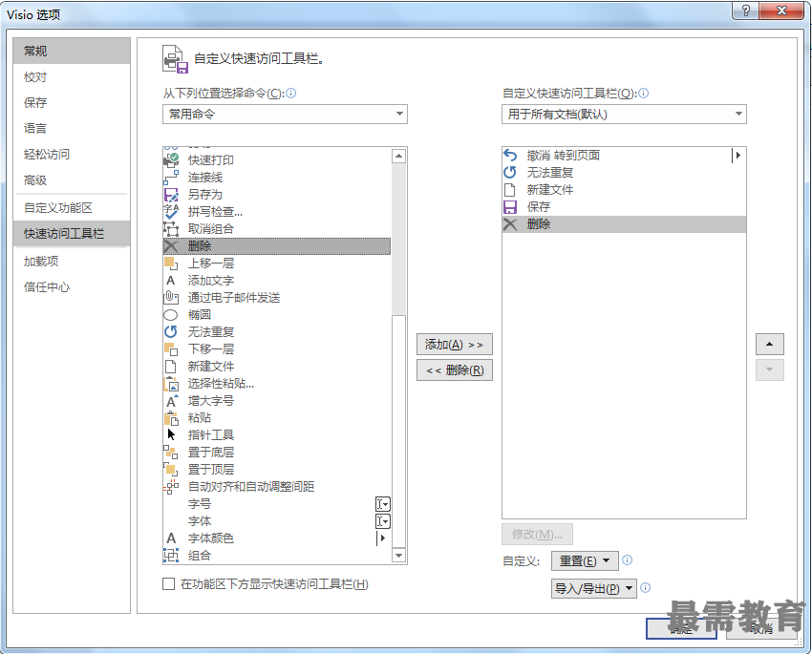Image resolution: width=812 pixels, height=654 pixels.
Task: Open the 语言 options category
Action: coord(72,128)
